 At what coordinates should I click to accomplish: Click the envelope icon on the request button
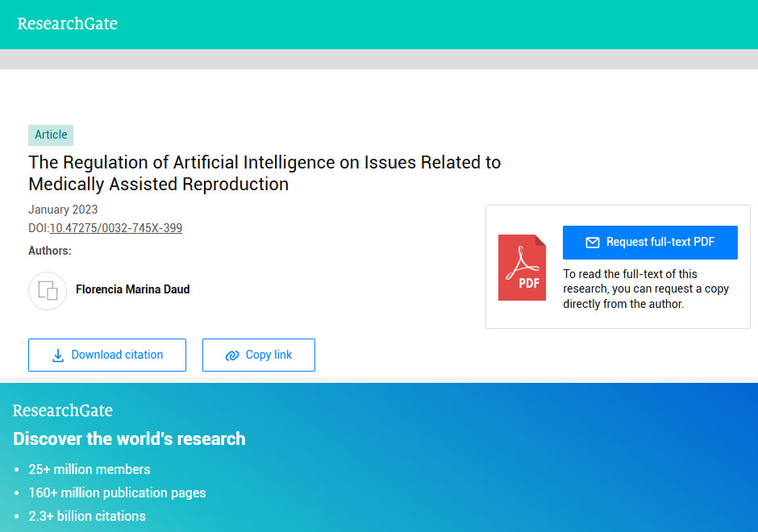[x=593, y=243]
